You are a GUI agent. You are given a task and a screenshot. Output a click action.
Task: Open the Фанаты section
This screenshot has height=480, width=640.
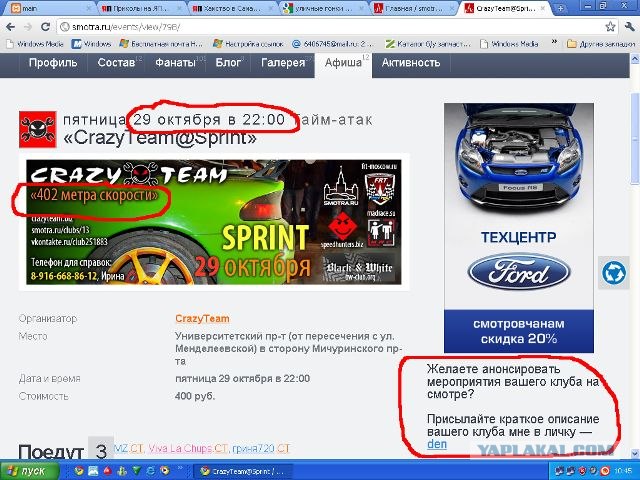(x=176, y=63)
